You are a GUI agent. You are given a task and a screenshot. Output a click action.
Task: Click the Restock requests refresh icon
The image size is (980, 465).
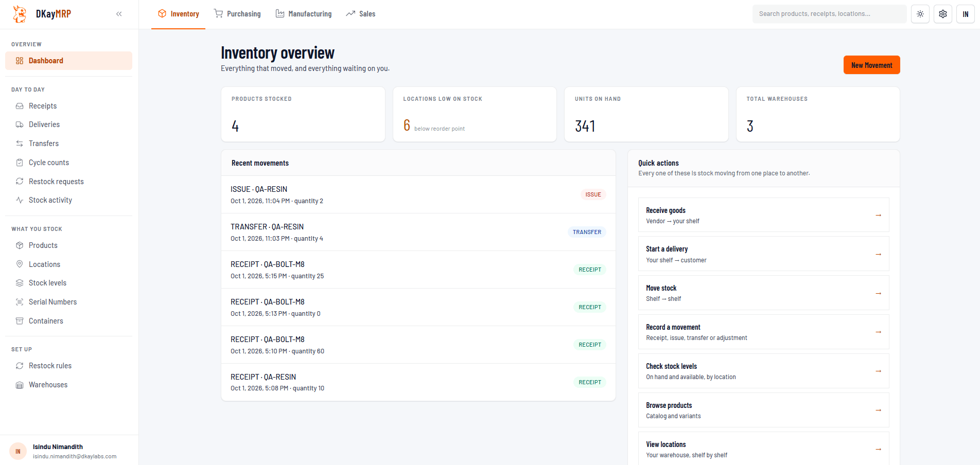coord(20,182)
